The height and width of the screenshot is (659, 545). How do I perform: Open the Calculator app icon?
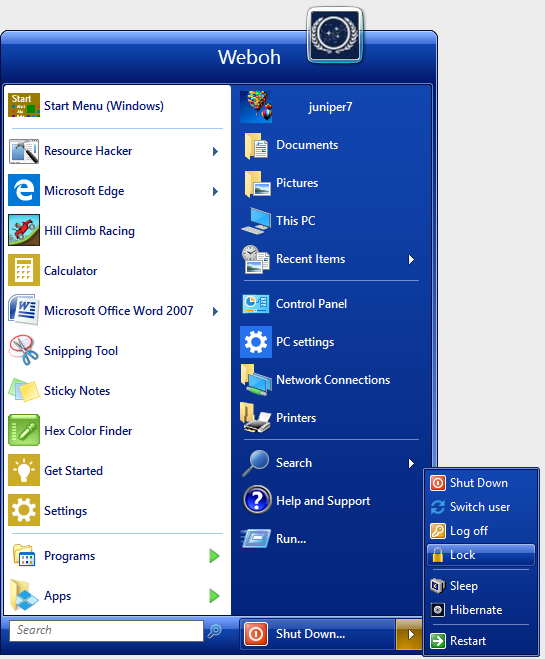(x=24, y=270)
